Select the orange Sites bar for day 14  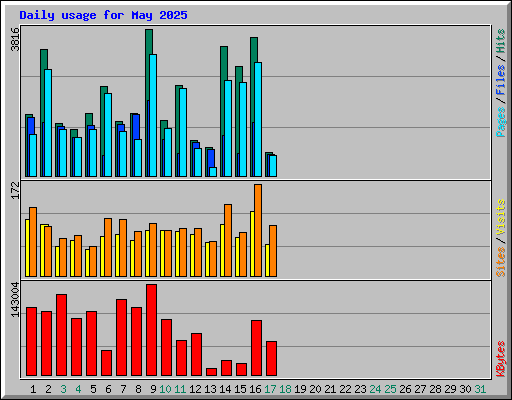click(x=228, y=240)
